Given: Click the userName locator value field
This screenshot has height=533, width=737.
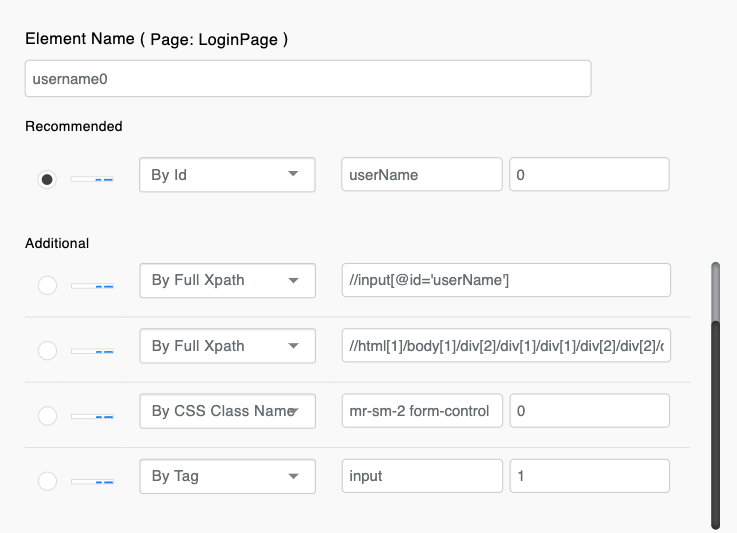Looking at the screenshot, I should pyautogui.click(x=421, y=175).
